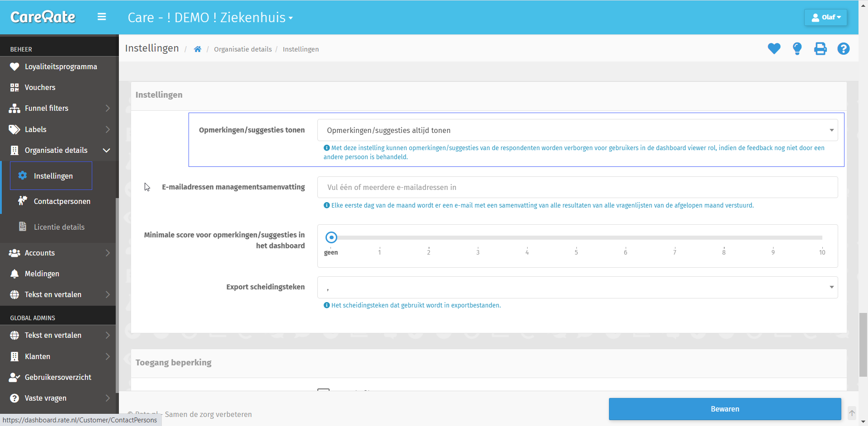868x426 pixels.
Task: Click the Instellingen panel heading
Action: (x=159, y=95)
